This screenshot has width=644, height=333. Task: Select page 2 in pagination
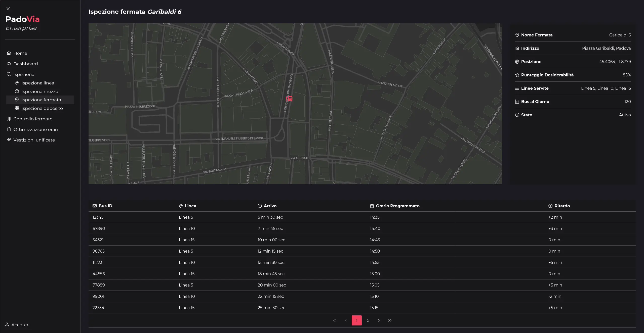(x=368, y=320)
